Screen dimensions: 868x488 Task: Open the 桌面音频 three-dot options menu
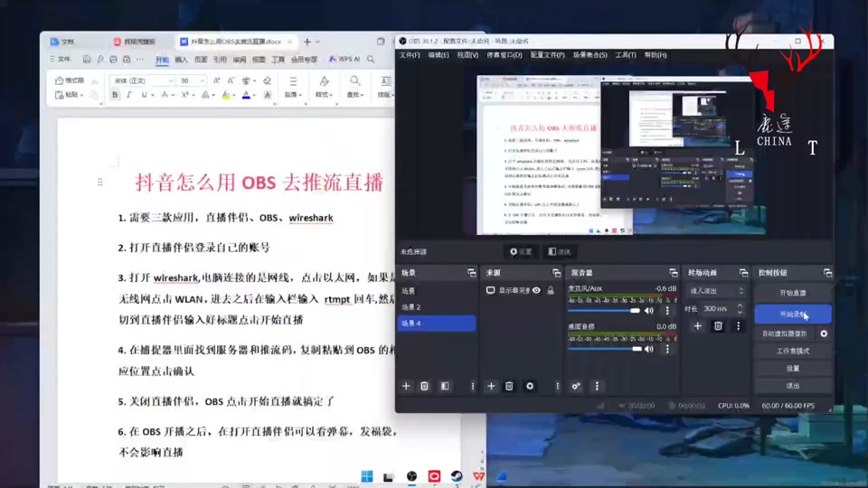[x=667, y=349]
